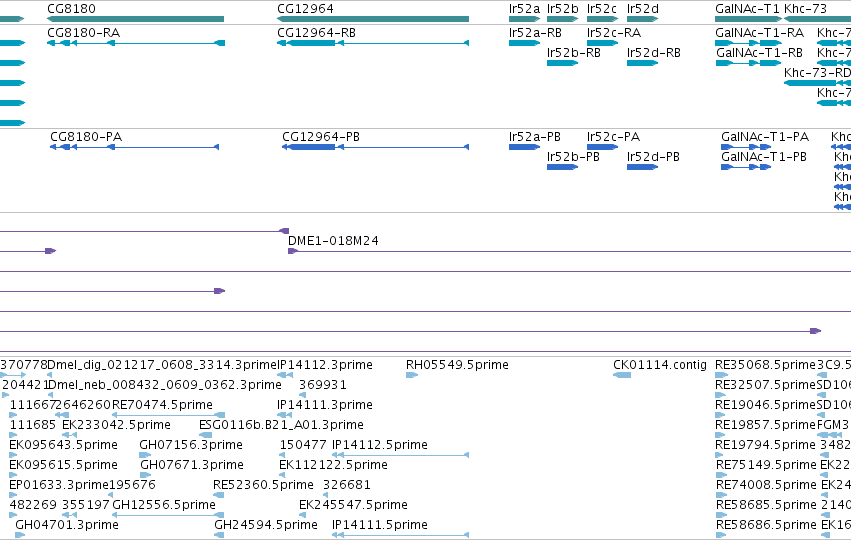Select the GalNAc-T1-PA protein label
Screen dimensions: 851x540
click(x=765, y=137)
